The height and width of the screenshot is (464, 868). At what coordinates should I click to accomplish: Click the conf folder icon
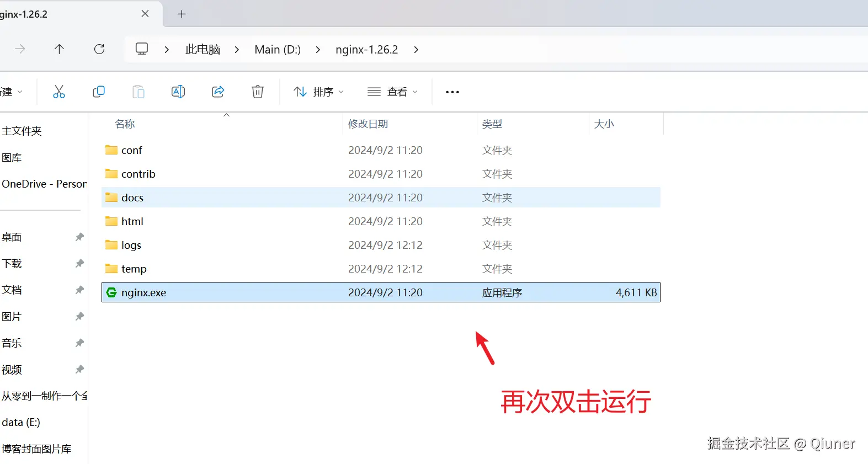tap(111, 150)
